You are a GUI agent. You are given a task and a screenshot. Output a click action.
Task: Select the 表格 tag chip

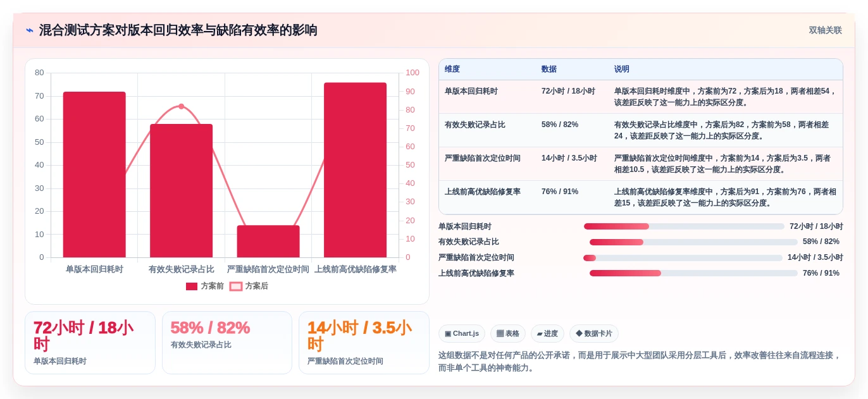(508, 334)
